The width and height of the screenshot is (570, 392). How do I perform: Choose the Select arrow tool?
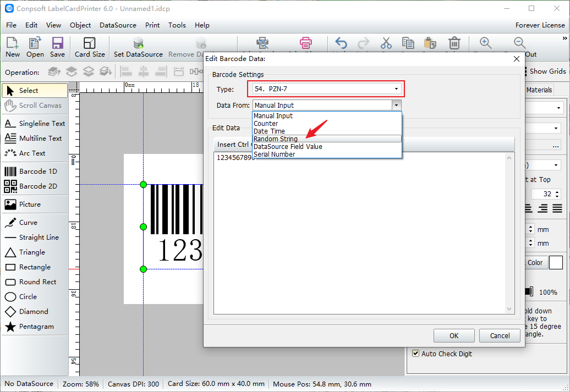click(35, 91)
